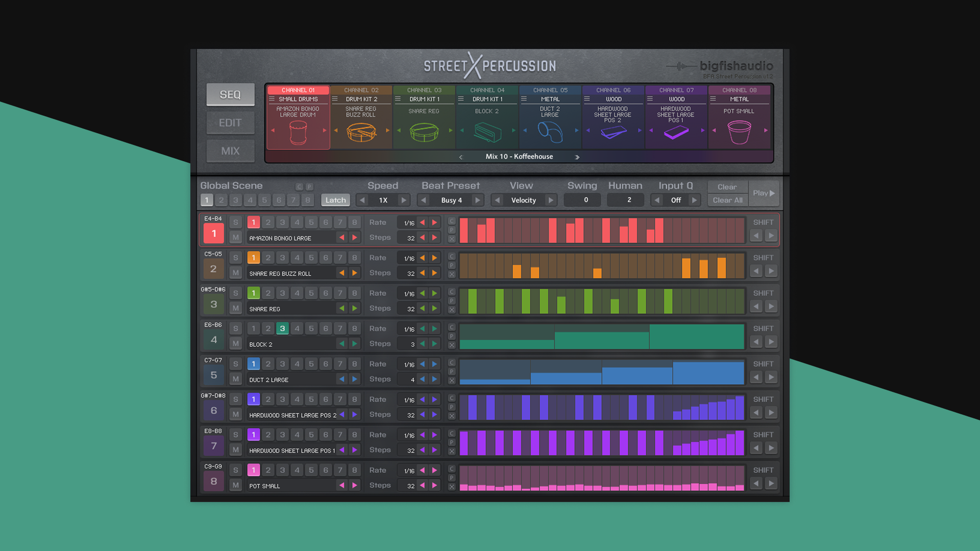Click the block icon in Channel 04

[487, 133]
